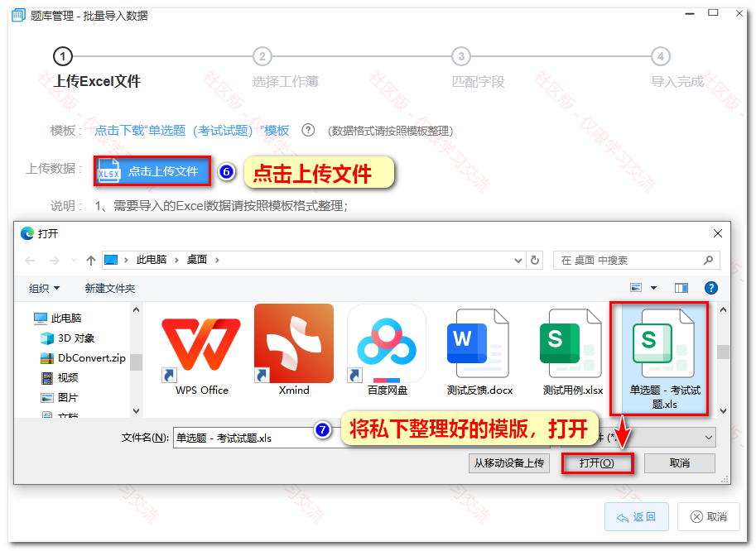Screen dimensions: 756x551
Task: Select the 单选题 - 考试试题.xls file
Action: pos(665,358)
